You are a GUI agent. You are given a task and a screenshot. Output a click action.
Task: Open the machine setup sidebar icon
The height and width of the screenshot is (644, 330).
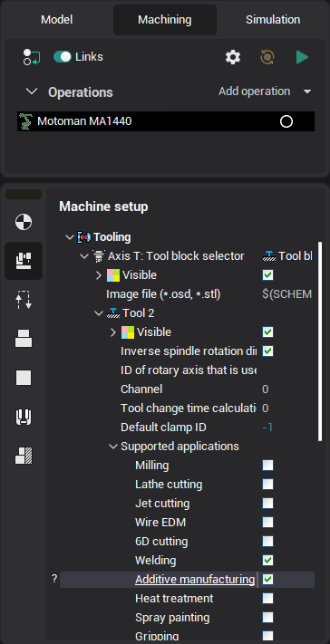point(24,260)
